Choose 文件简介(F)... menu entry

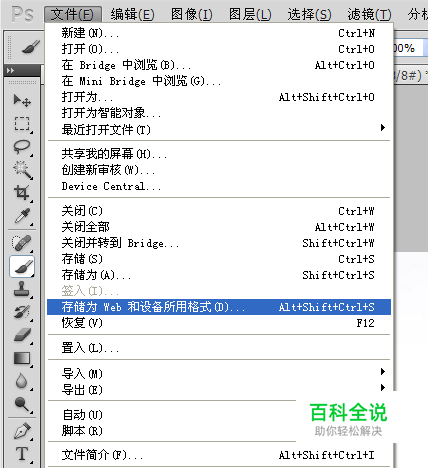(219, 455)
